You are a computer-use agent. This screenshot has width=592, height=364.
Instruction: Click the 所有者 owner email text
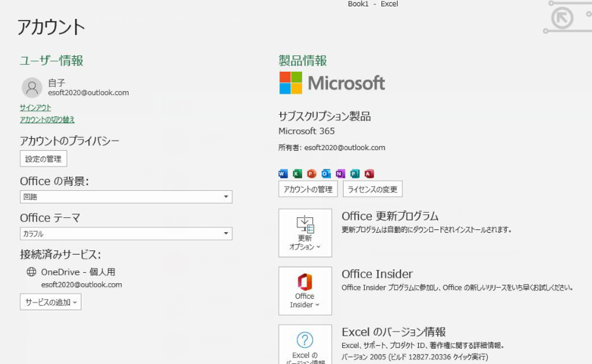tap(332, 147)
